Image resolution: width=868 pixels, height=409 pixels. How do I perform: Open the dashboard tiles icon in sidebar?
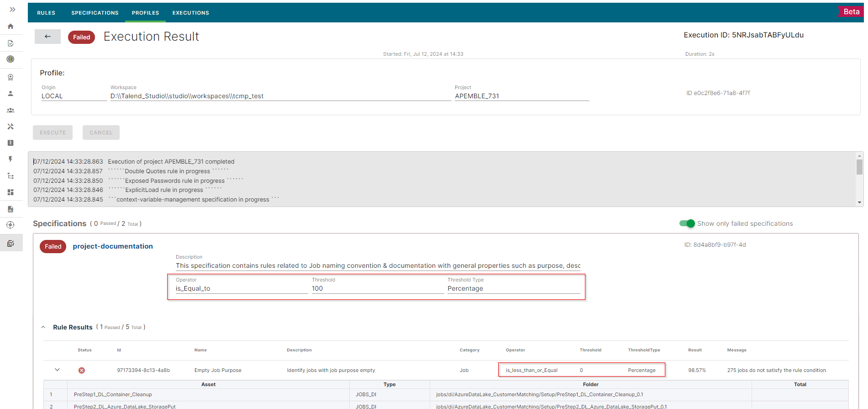pos(11,192)
